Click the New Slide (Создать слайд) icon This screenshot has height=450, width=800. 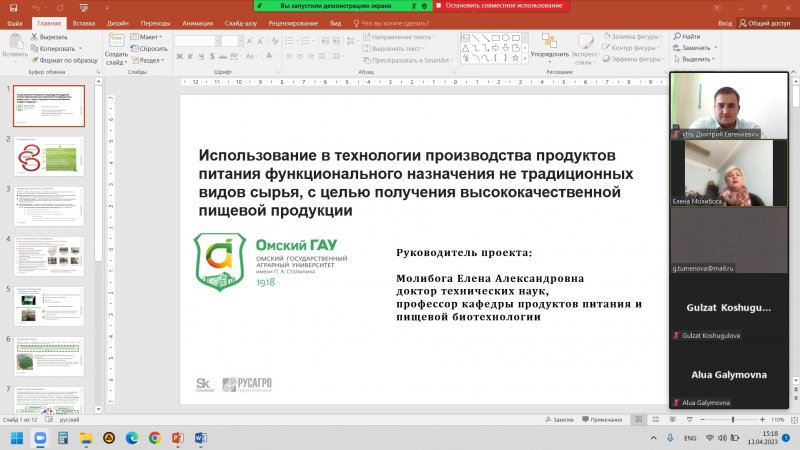point(116,41)
